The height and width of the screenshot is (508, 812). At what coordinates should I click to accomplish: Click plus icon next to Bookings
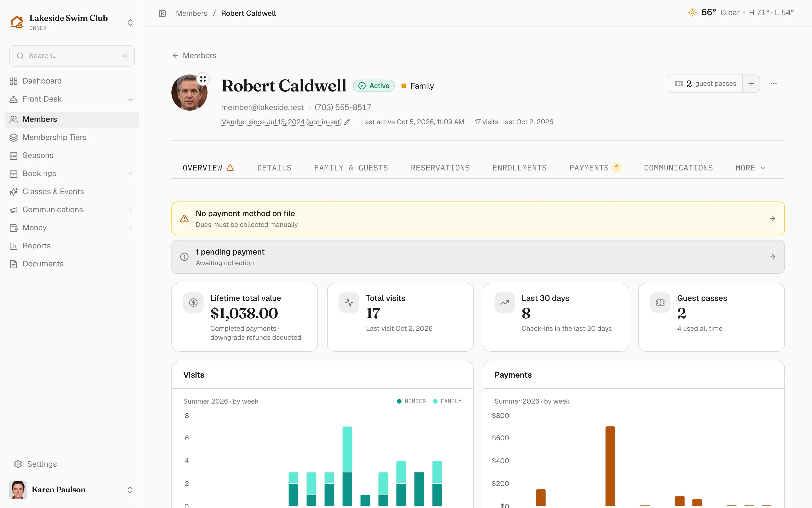pyautogui.click(x=131, y=174)
